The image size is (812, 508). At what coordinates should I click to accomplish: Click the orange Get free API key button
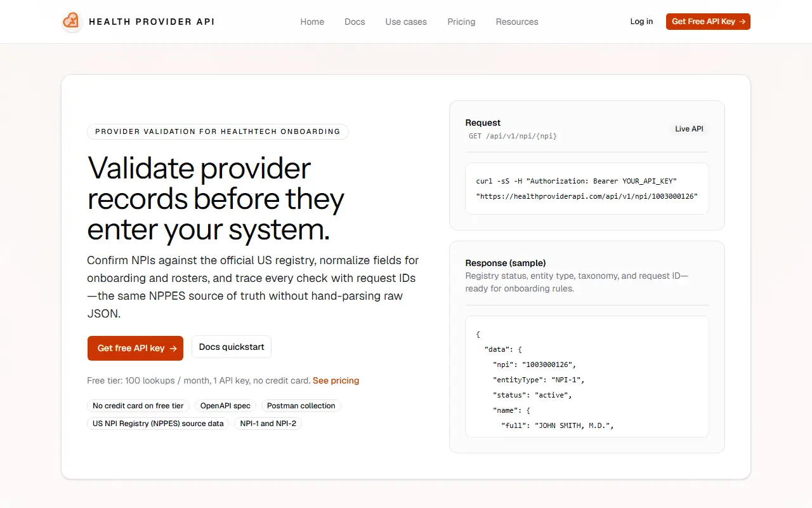(x=135, y=348)
